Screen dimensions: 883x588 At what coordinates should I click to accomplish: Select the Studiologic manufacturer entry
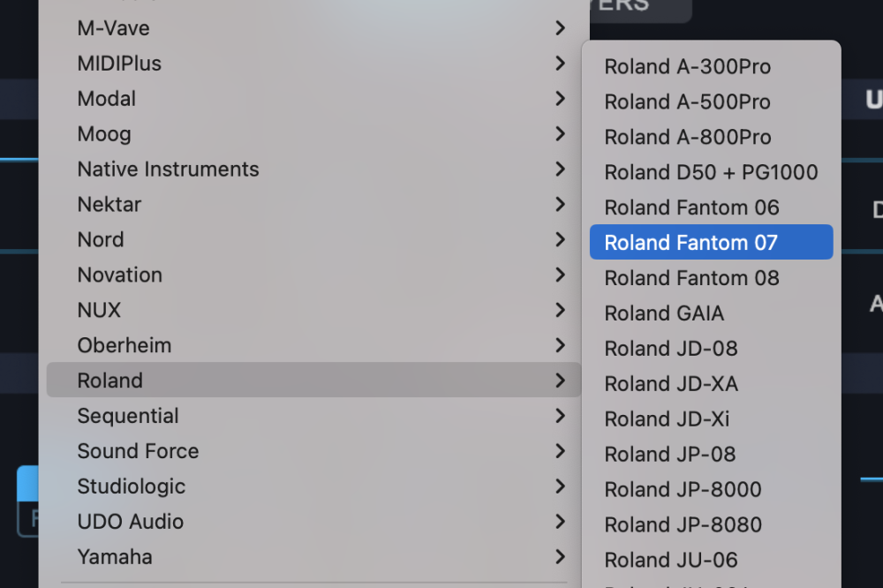[x=132, y=486]
